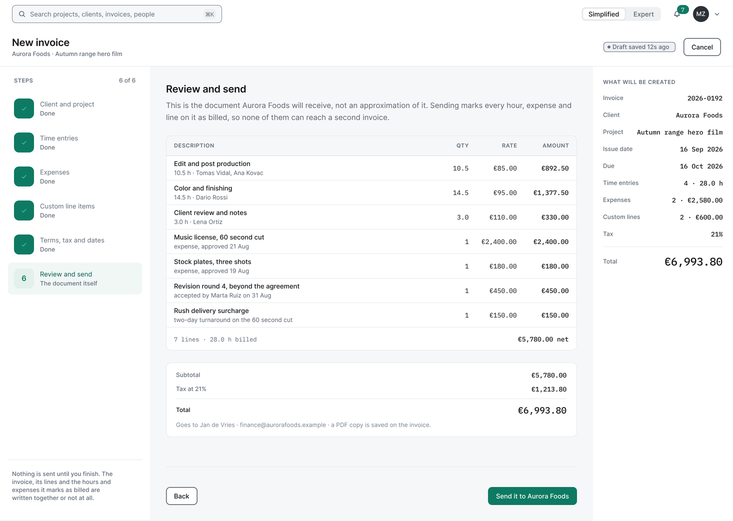Switch to Expert mode
The image size is (733, 521).
[643, 14]
